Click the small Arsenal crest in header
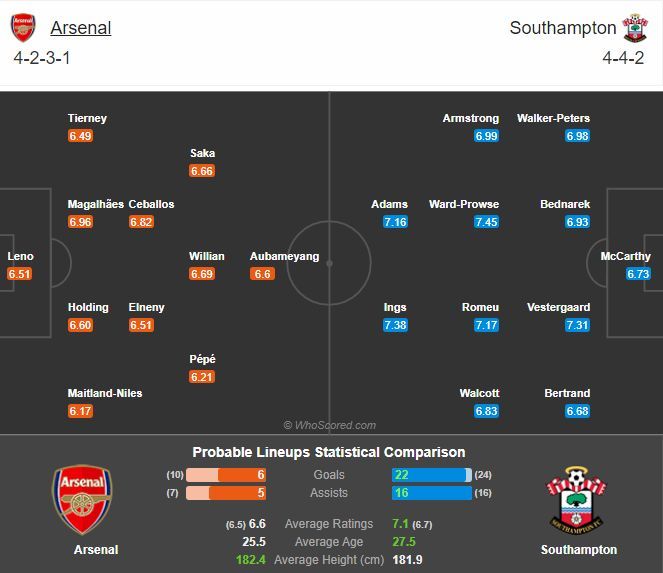 click(x=23, y=27)
